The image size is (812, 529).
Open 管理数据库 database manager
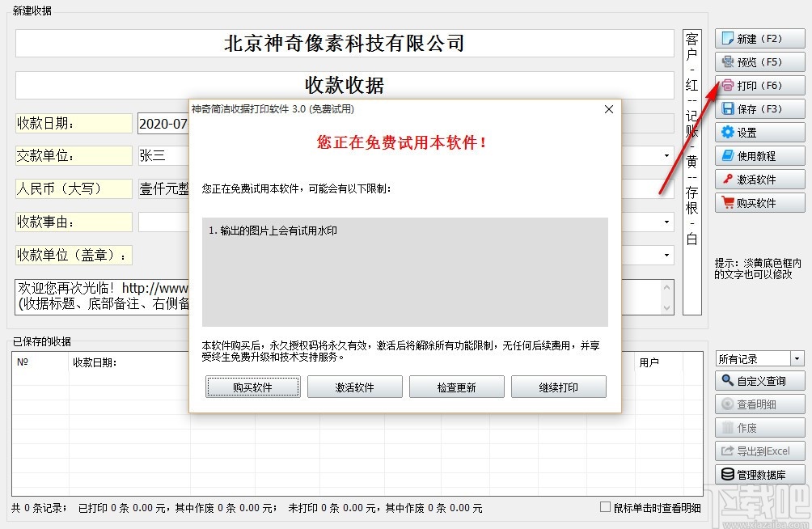point(759,474)
